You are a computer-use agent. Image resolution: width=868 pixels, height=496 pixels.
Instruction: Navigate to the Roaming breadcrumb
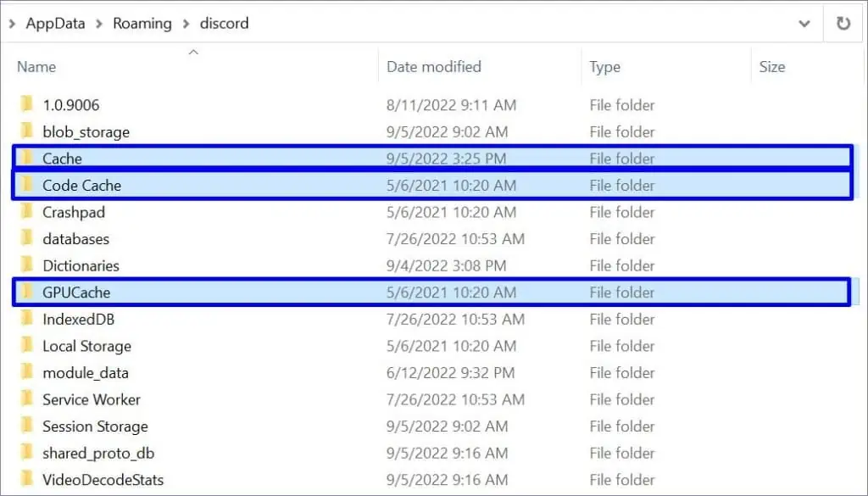[x=142, y=23]
